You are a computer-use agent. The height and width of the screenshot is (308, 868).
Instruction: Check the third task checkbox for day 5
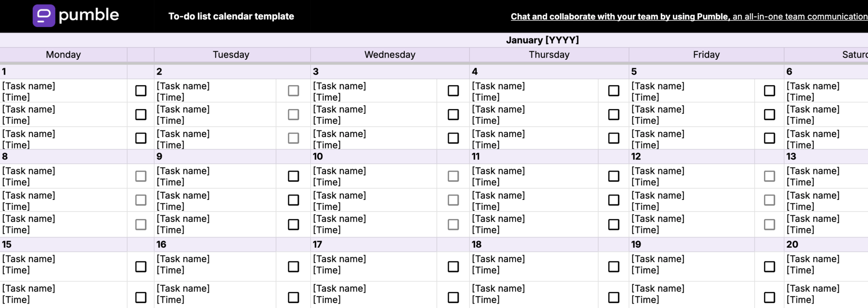tap(769, 138)
